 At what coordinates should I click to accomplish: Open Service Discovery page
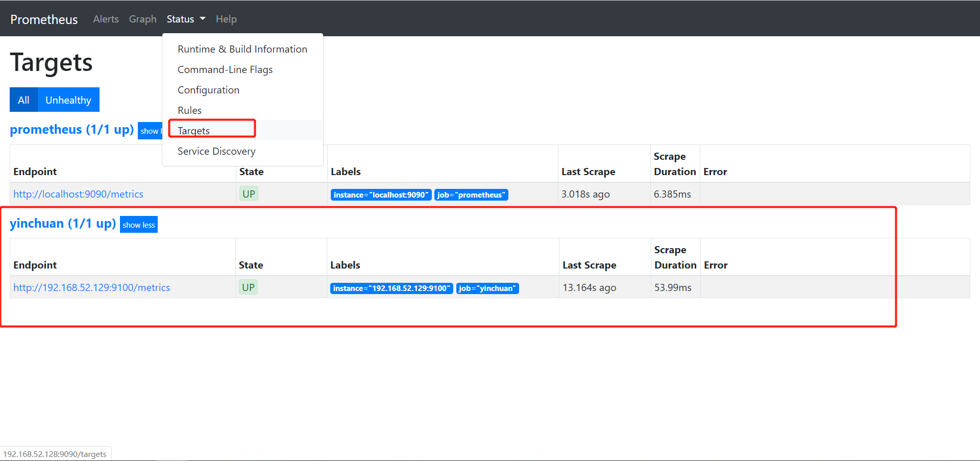242,151
